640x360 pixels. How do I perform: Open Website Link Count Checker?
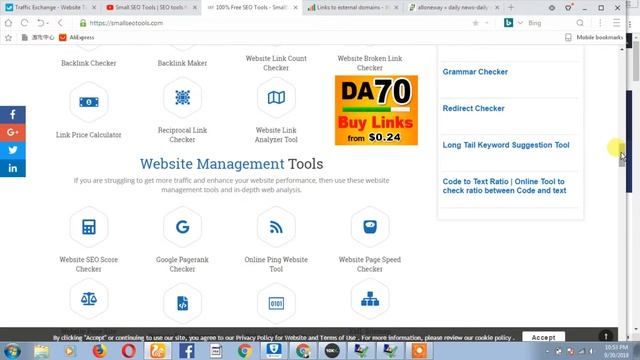click(x=276, y=63)
